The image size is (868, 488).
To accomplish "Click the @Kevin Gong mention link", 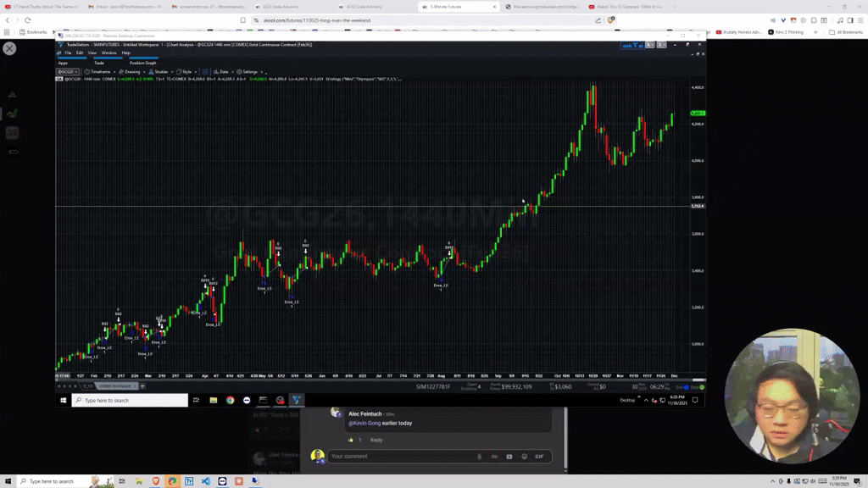I will tap(364, 424).
